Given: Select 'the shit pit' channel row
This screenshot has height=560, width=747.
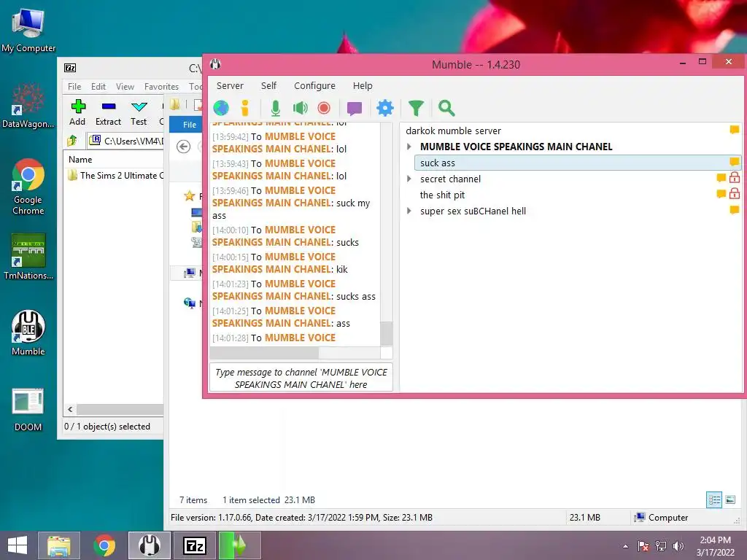Looking at the screenshot, I should (442, 195).
